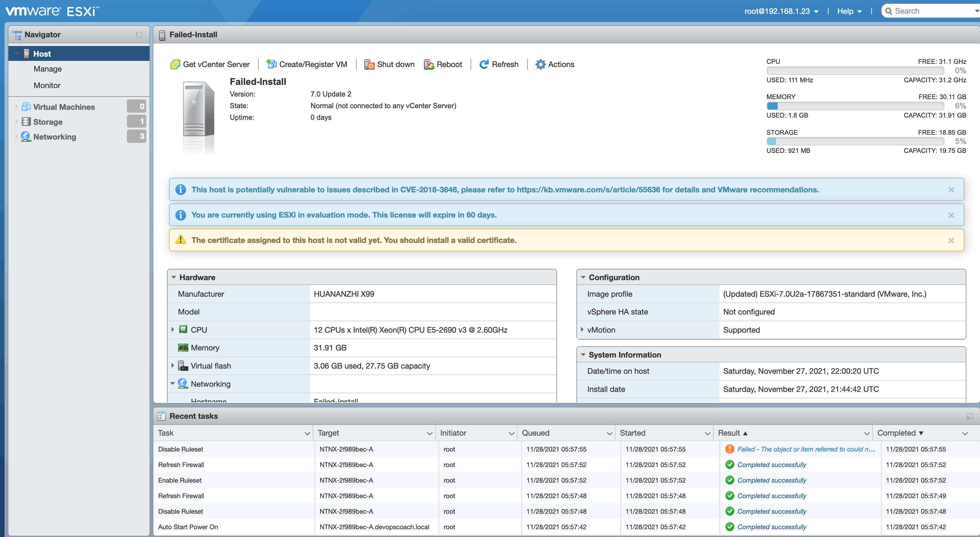
Task: Expand the Virtual Machines tree node
Action: click(17, 107)
